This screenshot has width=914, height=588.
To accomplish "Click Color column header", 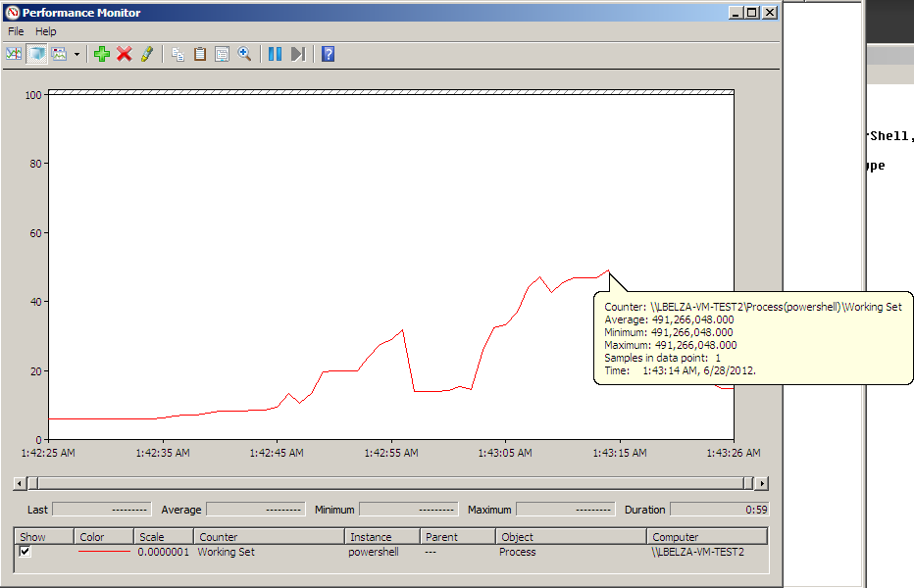I will [104, 537].
